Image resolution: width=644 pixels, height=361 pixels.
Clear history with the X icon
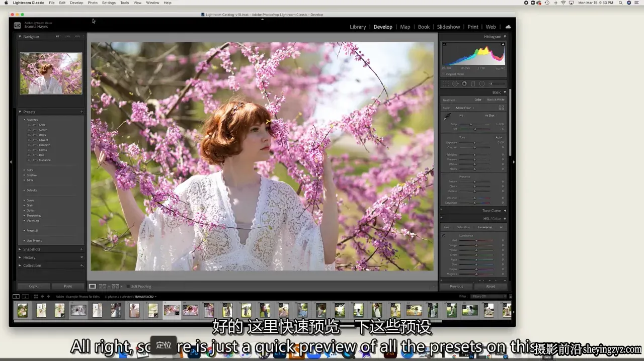(x=82, y=257)
